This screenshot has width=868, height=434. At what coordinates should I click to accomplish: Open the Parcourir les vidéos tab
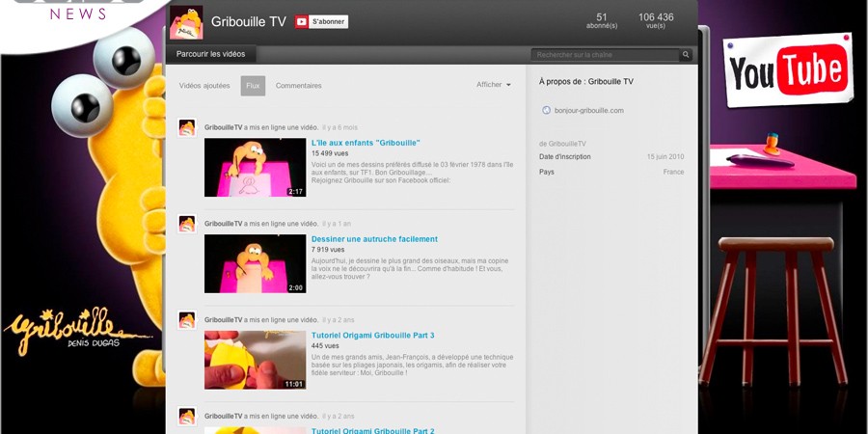pos(210,54)
